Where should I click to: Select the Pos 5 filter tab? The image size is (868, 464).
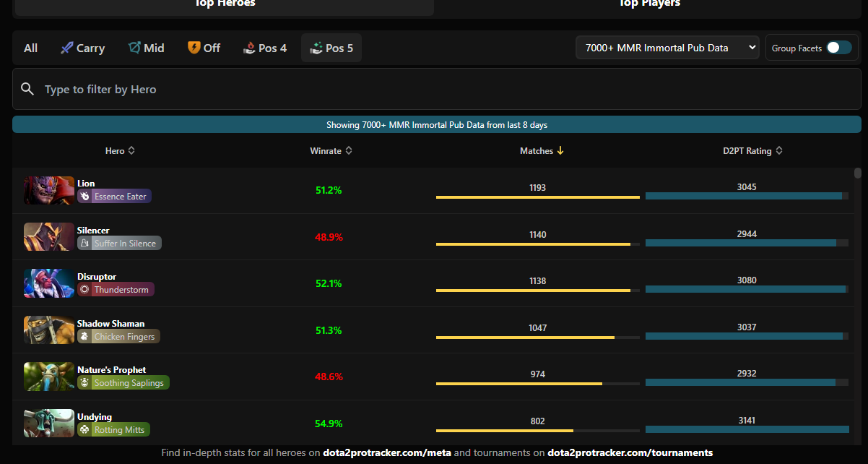pos(331,48)
